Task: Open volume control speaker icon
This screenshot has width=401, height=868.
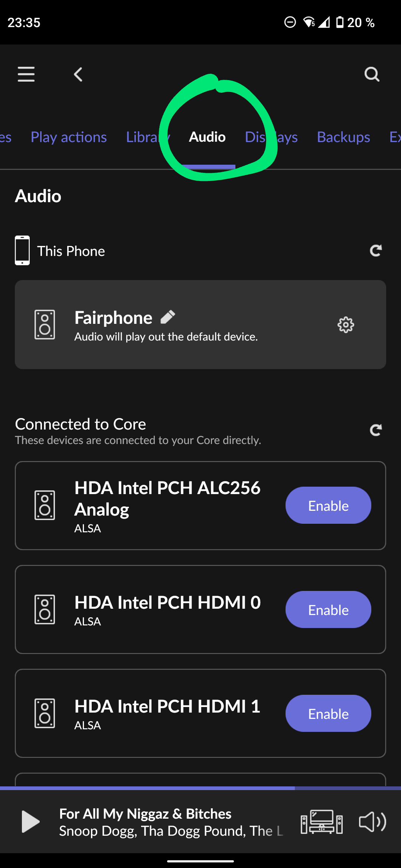Action: 372,822
